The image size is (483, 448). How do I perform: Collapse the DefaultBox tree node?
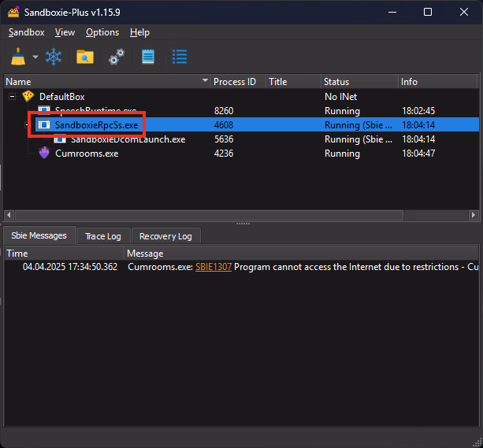13,97
